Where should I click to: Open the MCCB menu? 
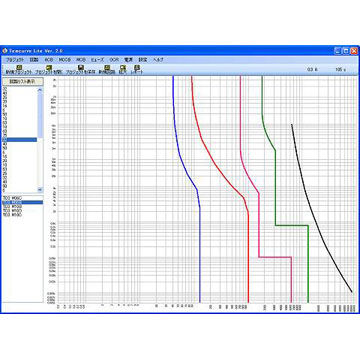pos(65,60)
